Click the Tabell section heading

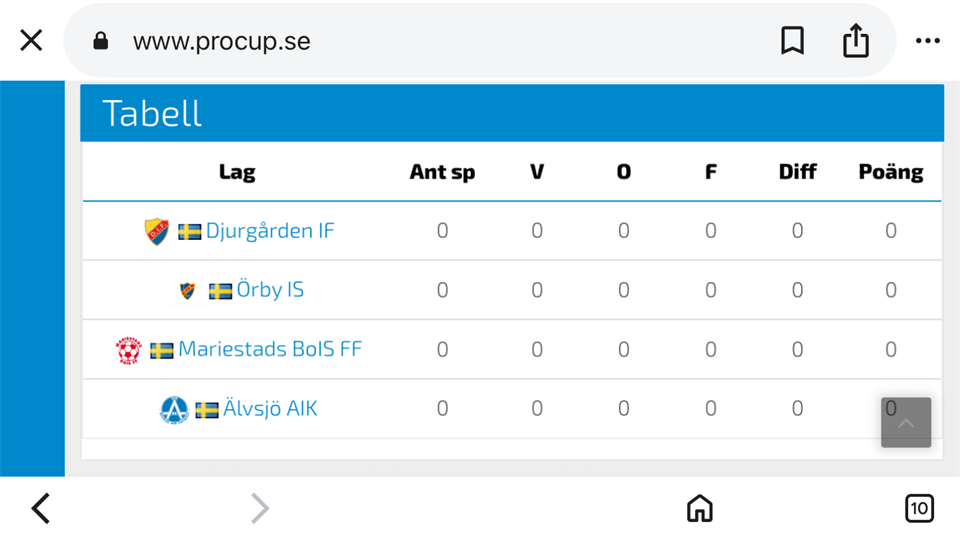[x=152, y=114]
